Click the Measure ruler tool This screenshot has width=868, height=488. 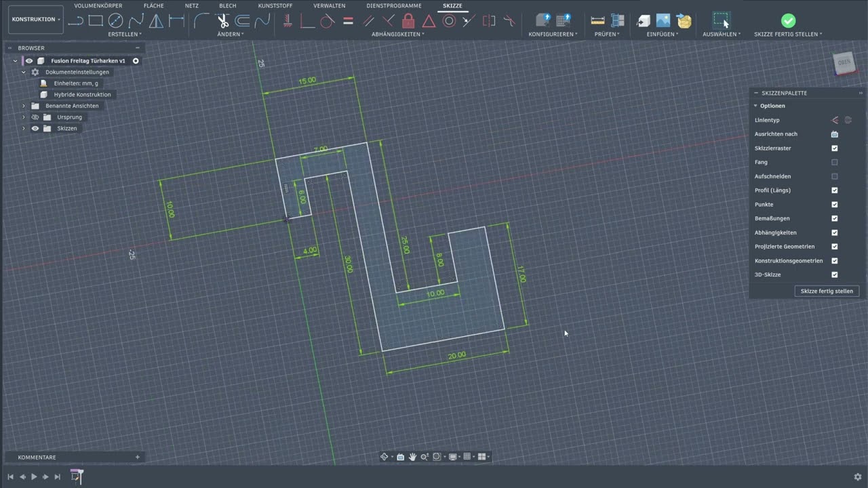(597, 21)
